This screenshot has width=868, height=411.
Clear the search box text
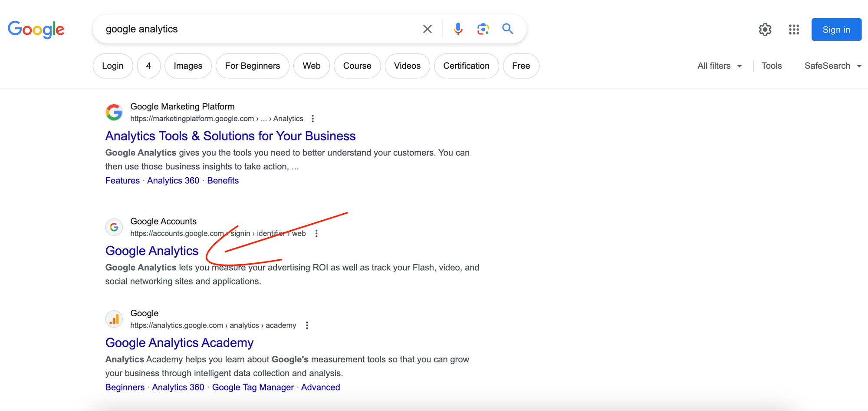point(427,29)
